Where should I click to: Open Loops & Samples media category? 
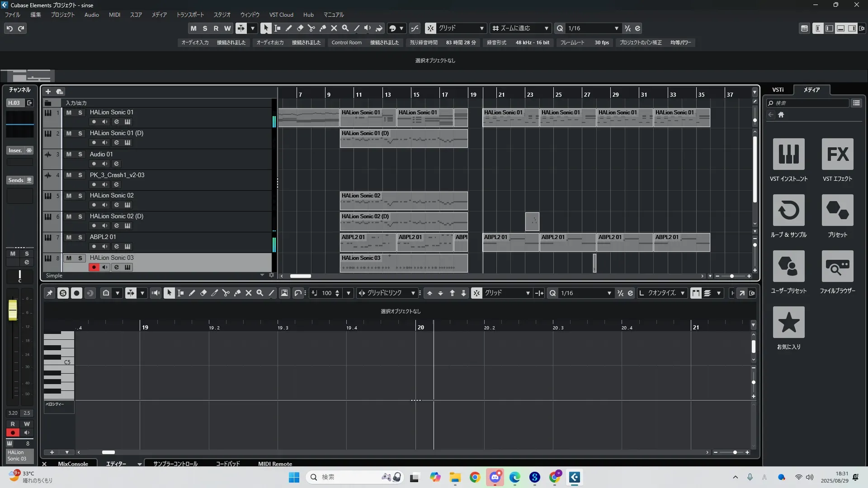788,210
